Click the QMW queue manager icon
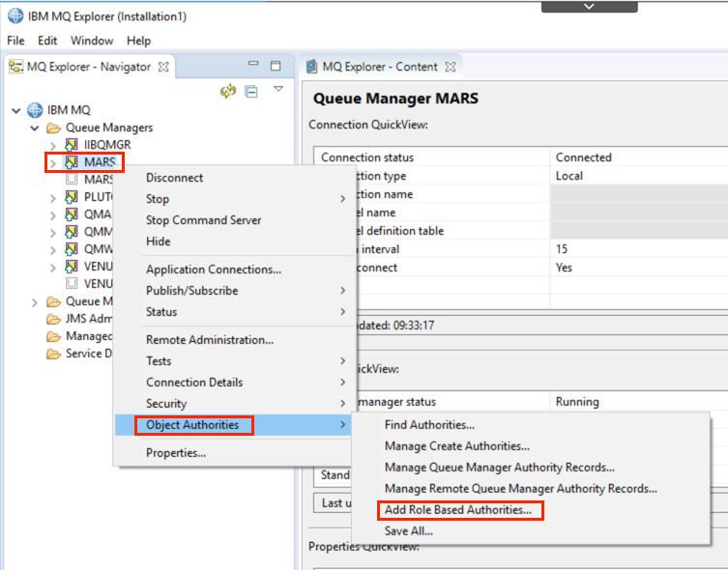The width and height of the screenshot is (728, 570). [x=71, y=249]
